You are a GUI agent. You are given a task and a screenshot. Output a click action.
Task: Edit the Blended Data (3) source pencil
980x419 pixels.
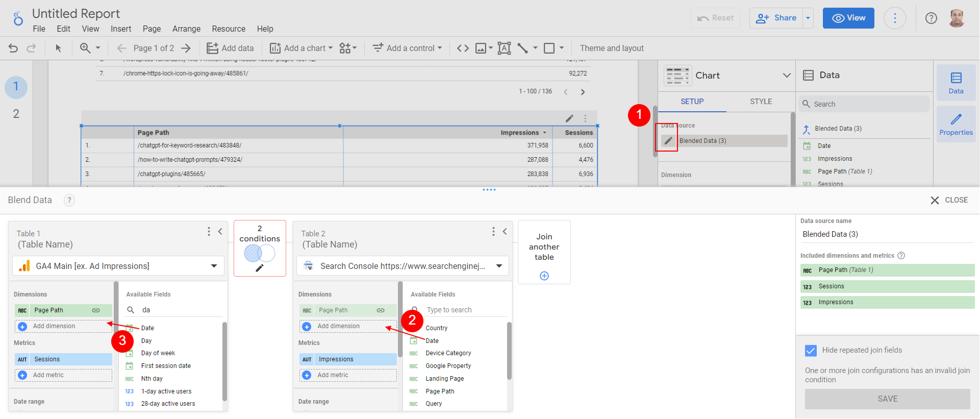coord(668,141)
